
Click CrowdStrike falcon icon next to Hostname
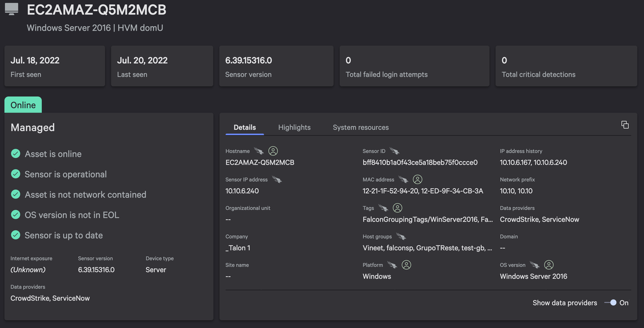(258, 151)
